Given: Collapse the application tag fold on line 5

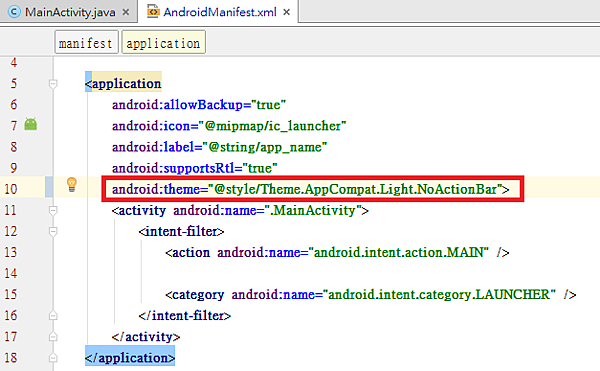Looking at the screenshot, I should point(53,83).
